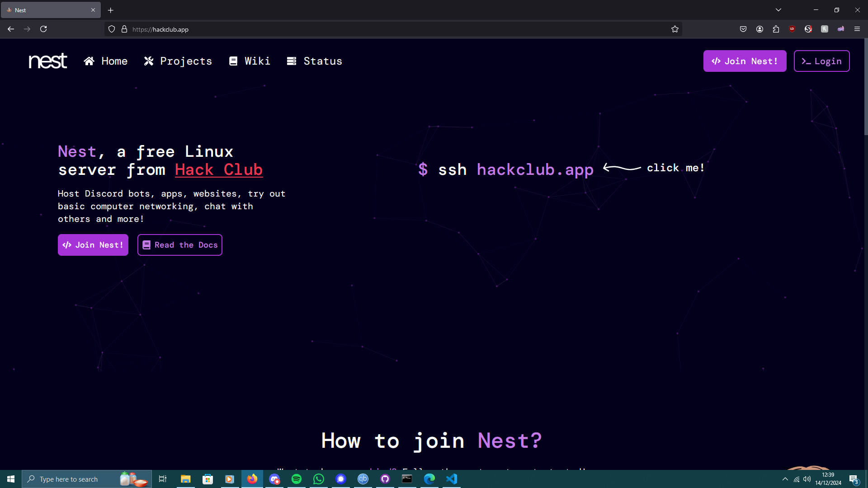
Task: Go back one page
Action: point(11,29)
